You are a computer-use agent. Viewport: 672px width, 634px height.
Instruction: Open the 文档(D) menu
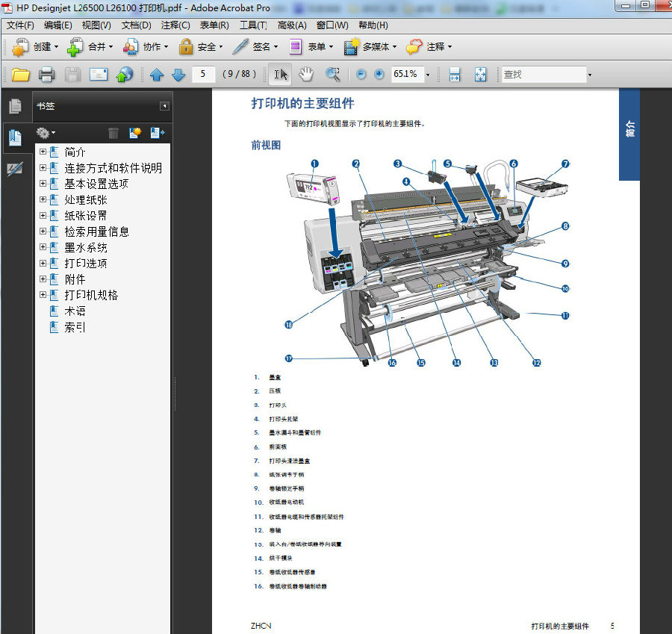click(137, 25)
